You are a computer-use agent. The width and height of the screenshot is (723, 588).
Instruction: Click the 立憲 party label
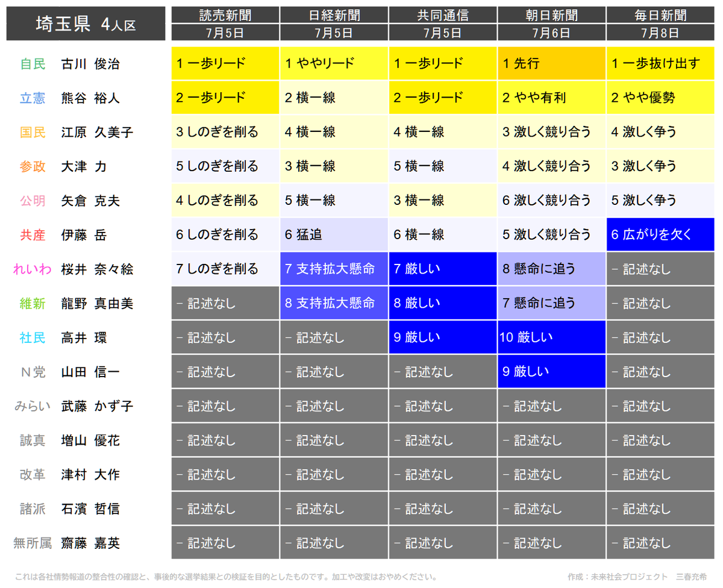point(33,98)
